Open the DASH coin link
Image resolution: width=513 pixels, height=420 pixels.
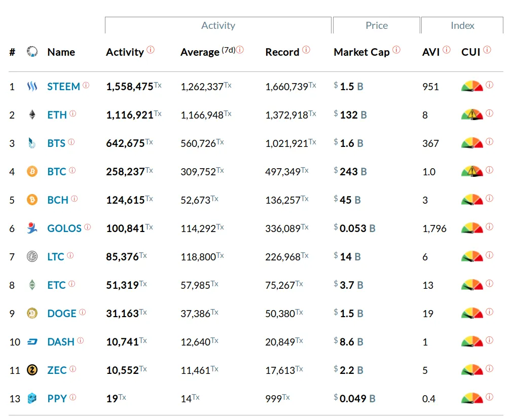pyautogui.click(x=60, y=342)
